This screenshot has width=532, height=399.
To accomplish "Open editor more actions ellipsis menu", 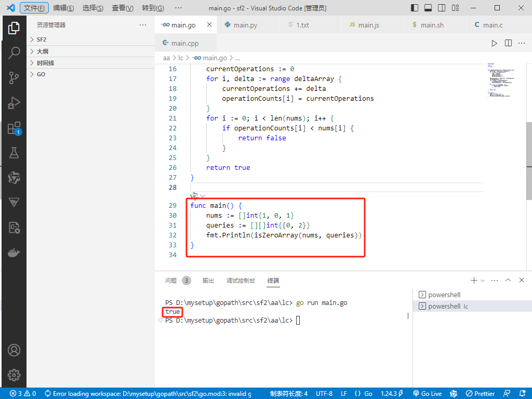I will (x=522, y=43).
